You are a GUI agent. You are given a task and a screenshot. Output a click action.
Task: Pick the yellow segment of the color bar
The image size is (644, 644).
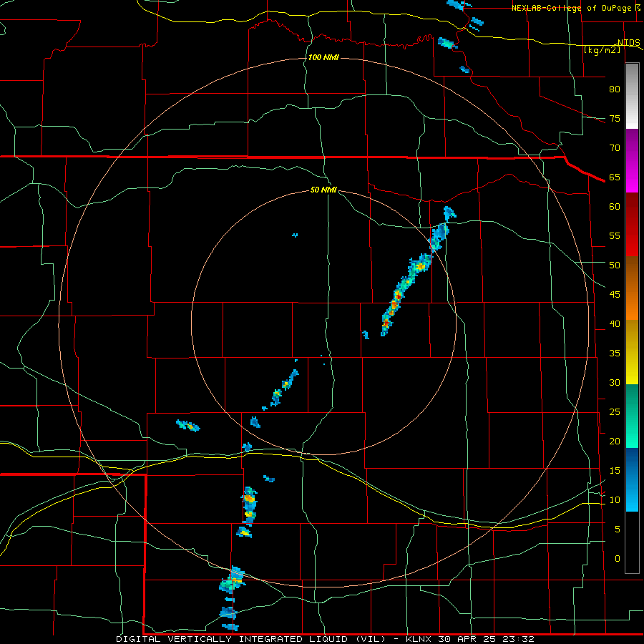click(632, 352)
